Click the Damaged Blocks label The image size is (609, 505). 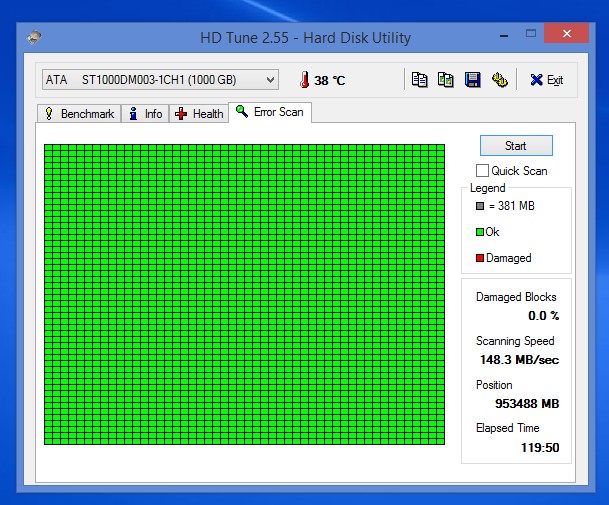[516, 297]
